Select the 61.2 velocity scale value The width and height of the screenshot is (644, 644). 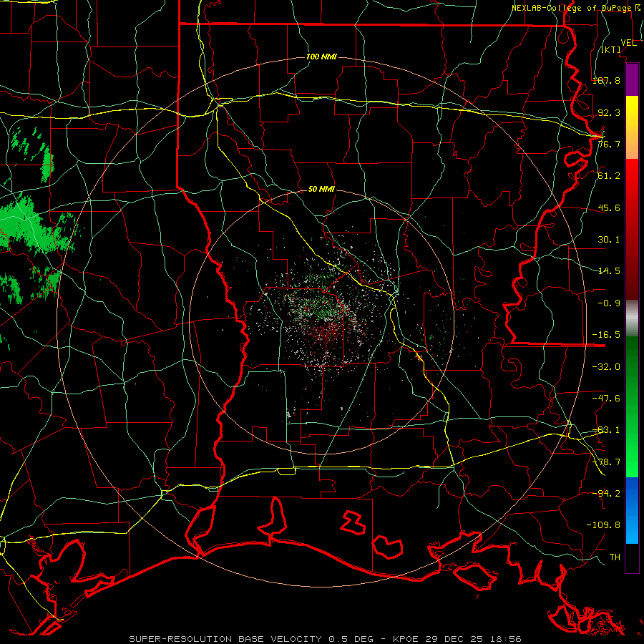(609, 176)
